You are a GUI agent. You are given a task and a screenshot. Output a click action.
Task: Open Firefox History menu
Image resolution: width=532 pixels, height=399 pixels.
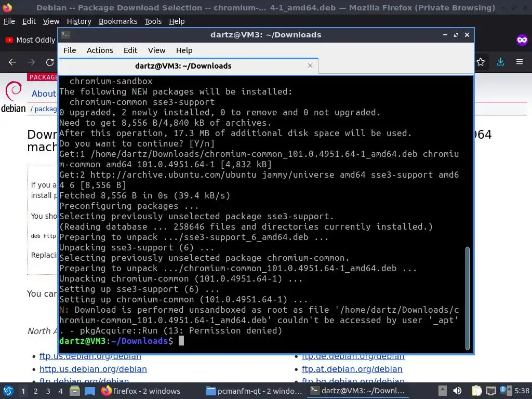click(79, 21)
